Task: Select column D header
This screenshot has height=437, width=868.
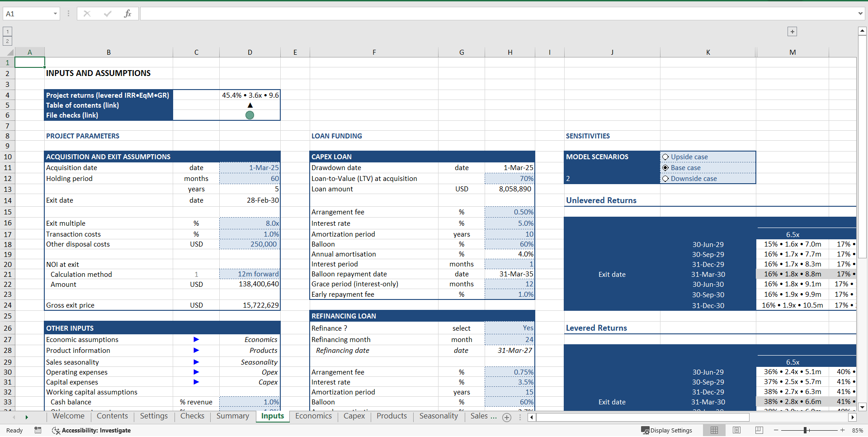Action: [x=250, y=52]
